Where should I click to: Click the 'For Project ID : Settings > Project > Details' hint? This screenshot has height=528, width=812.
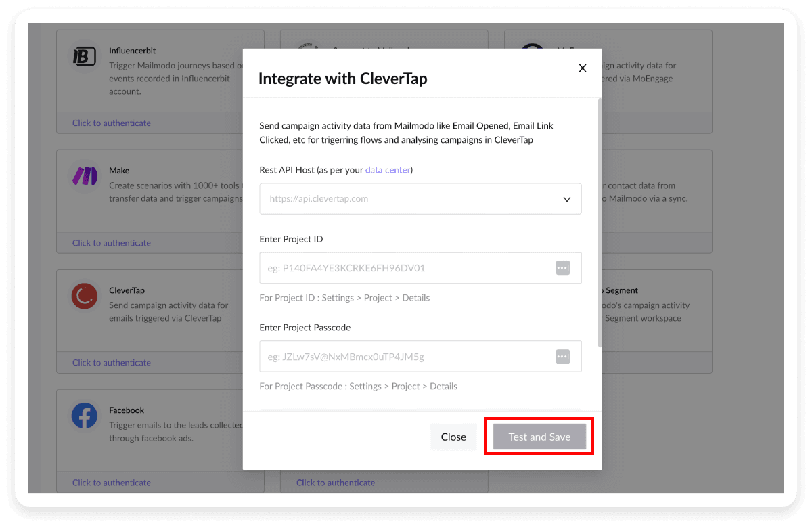[x=344, y=298]
